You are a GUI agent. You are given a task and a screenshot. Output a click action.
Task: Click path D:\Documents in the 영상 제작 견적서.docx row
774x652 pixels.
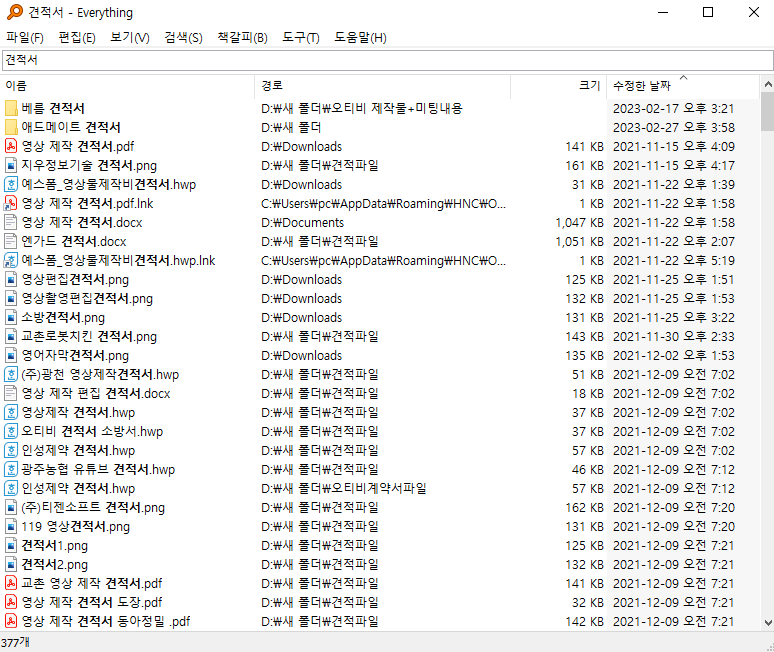tap(303, 222)
